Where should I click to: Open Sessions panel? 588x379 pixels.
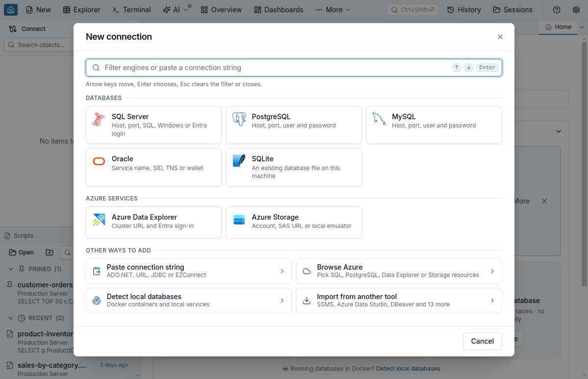click(513, 10)
